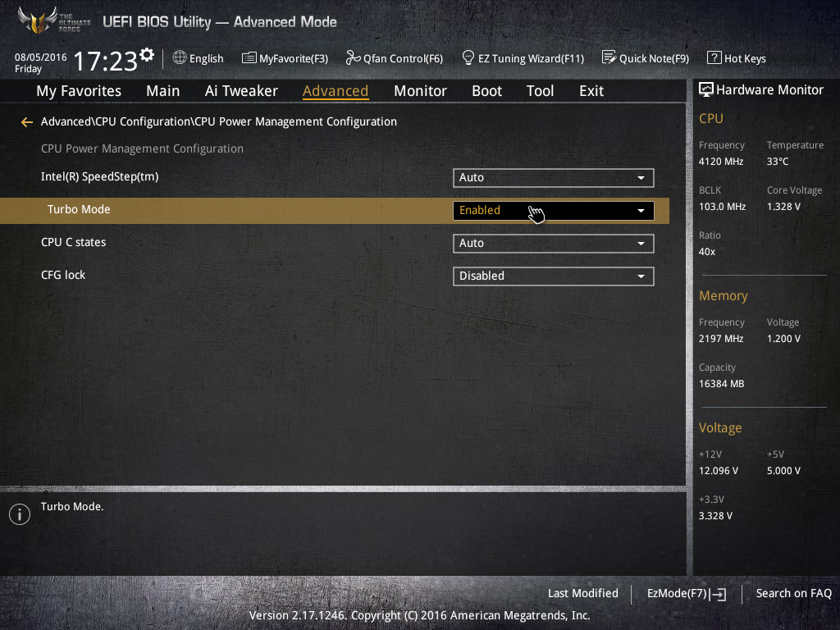
Task: Click the Ratio value 40x
Action: 707,252
